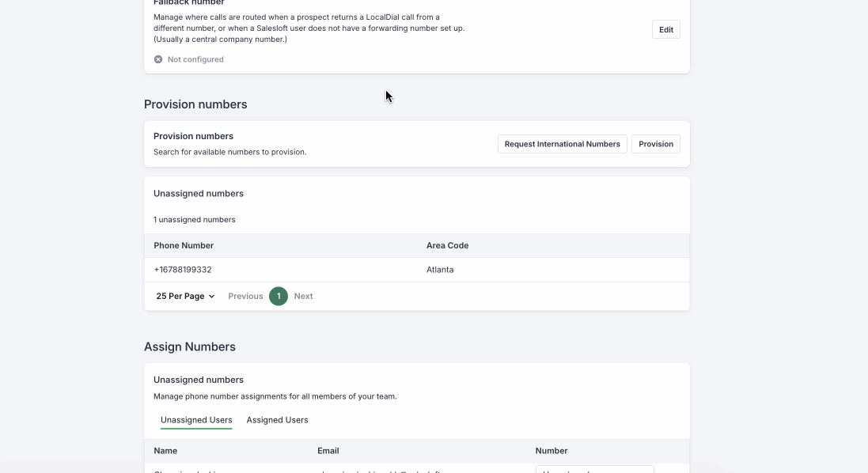Click the '1 unassigned numbers' count text
The width and height of the screenshot is (868, 473).
click(195, 220)
